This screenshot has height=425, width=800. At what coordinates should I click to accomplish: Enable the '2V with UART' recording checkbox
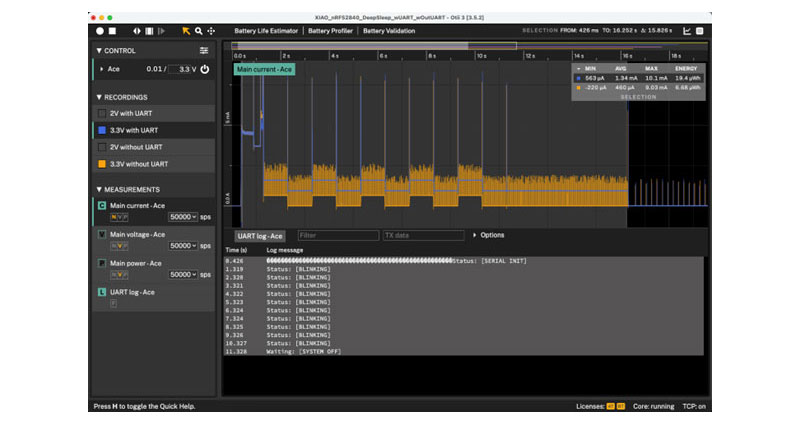(102, 114)
